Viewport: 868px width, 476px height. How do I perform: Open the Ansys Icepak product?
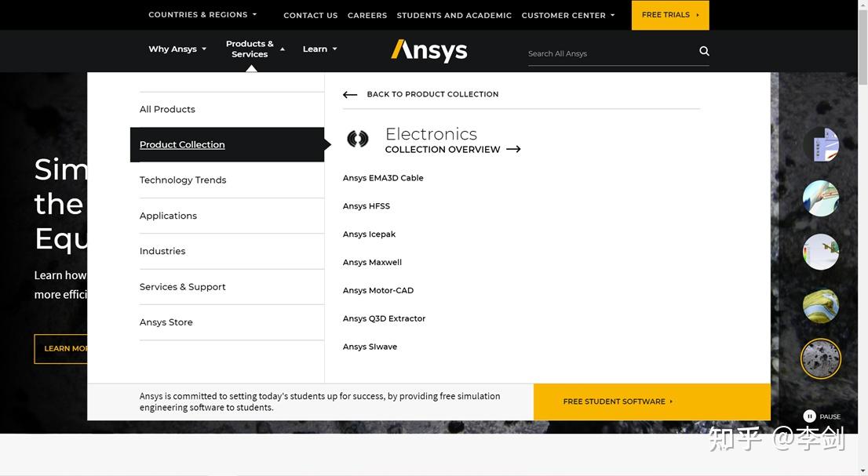369,234
